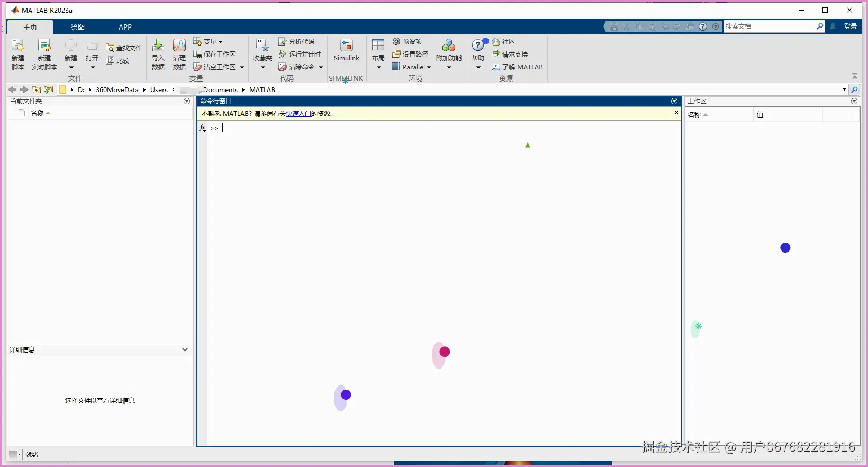Open the address bar path history dropdown
This screenshot has height=467, width=868.
pos(844,89)
